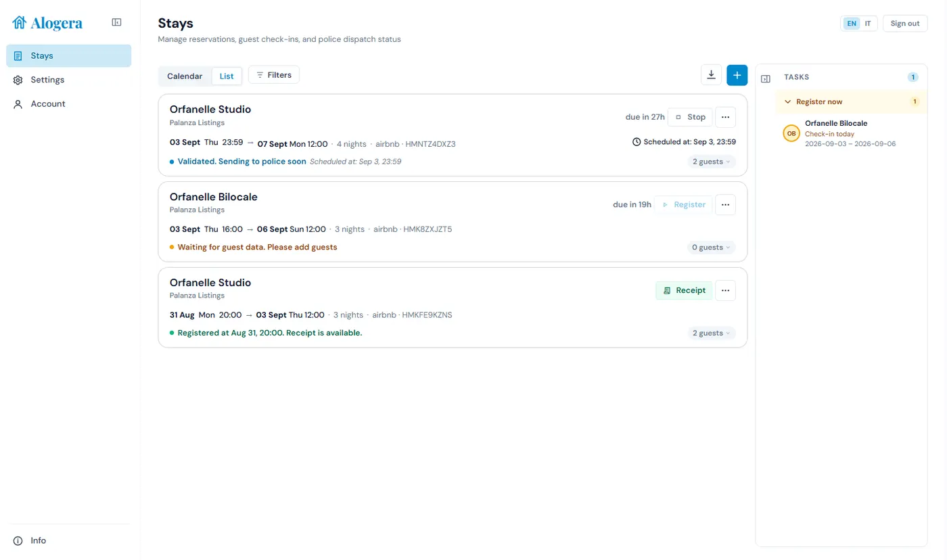Open Stays in the sidebar
The image size is (947, 560).
(x=68, y=56)
